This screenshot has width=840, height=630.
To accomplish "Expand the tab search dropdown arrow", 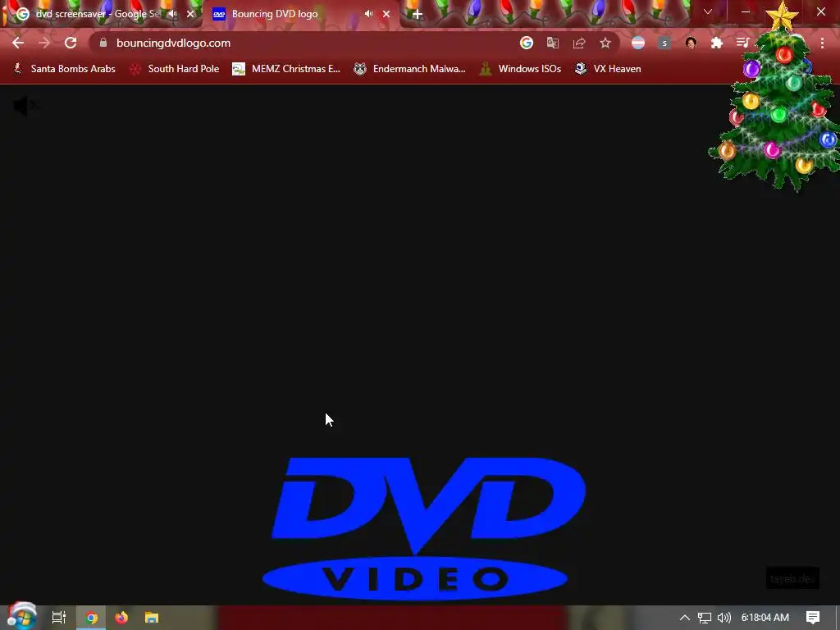I will pos(708,11).
